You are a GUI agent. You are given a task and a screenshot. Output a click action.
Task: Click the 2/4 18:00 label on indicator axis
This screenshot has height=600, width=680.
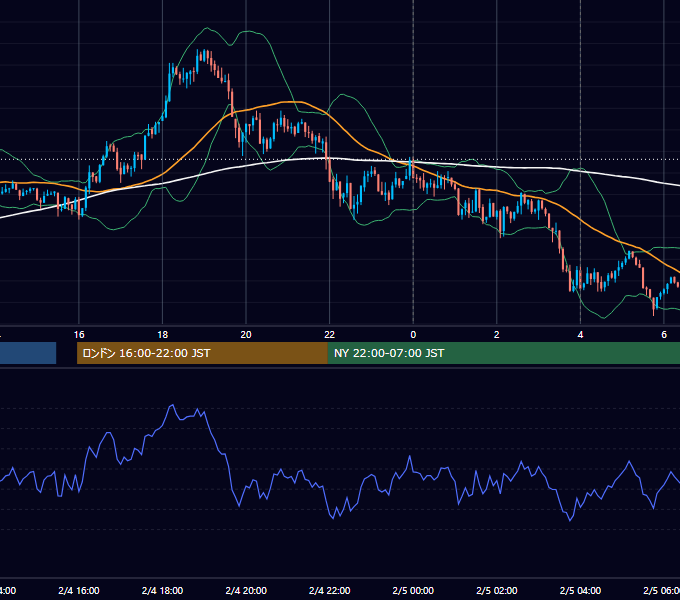tap(163, 591)
